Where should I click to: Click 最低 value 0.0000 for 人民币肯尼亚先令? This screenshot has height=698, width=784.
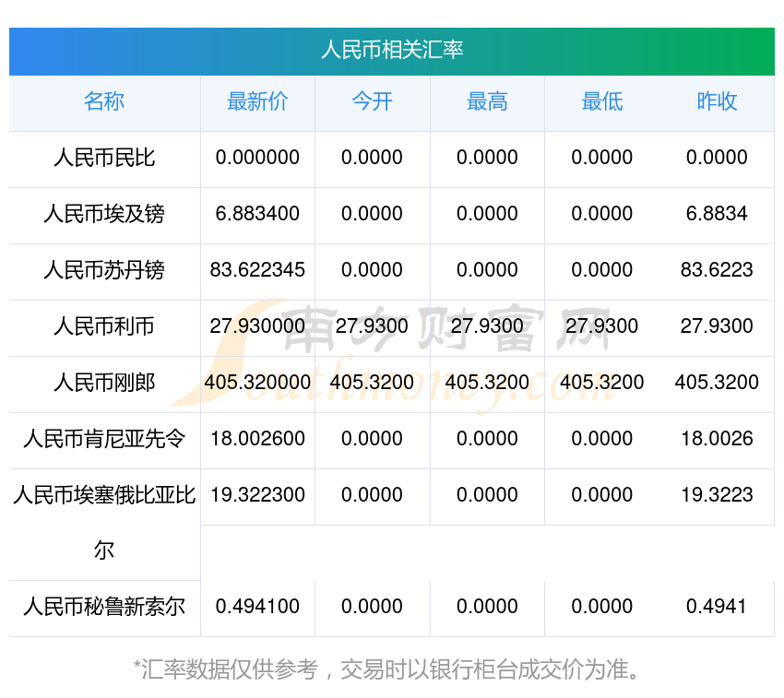tap(602, 439)
